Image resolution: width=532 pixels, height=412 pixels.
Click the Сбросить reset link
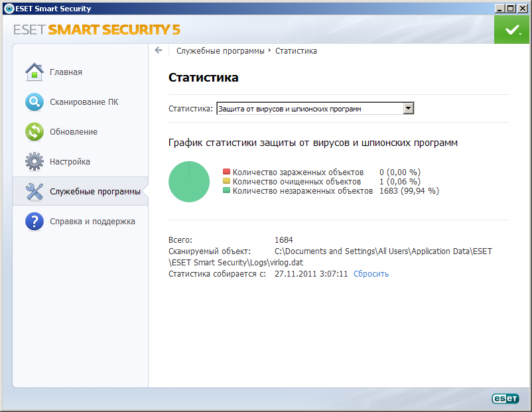[x=371, y=273]
